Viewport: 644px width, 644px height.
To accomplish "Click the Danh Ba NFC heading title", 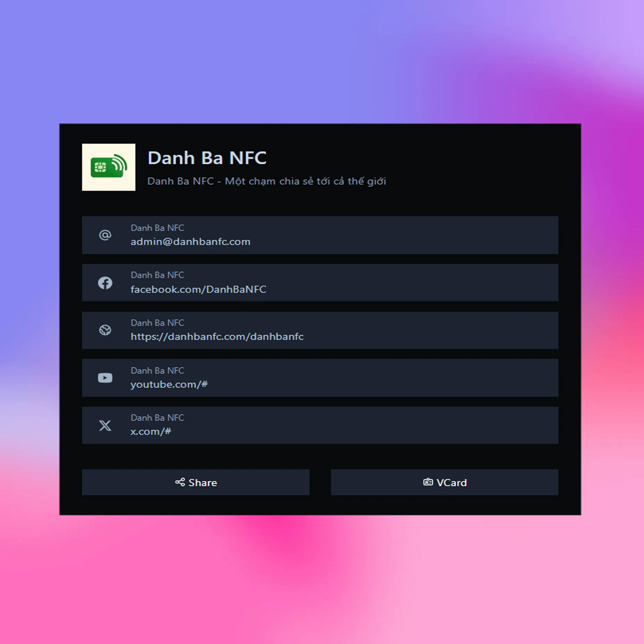I will click(207, 158).
